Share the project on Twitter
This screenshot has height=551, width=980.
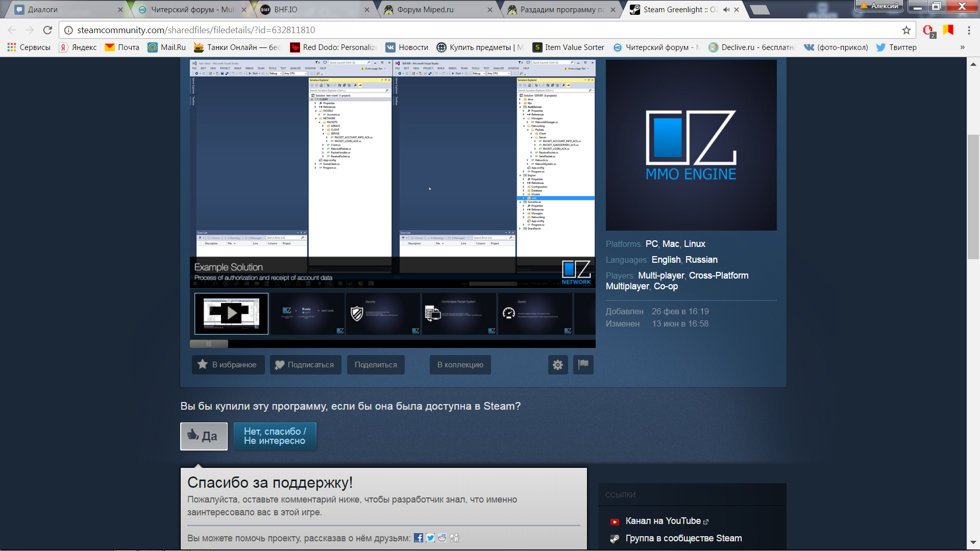[x=430, y=538]
